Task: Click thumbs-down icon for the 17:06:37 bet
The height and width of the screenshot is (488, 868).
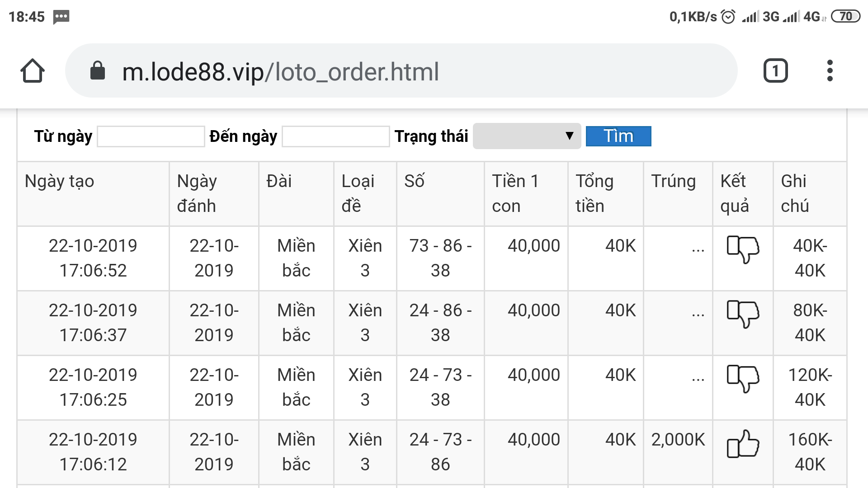Action: [x=742, y=314]
